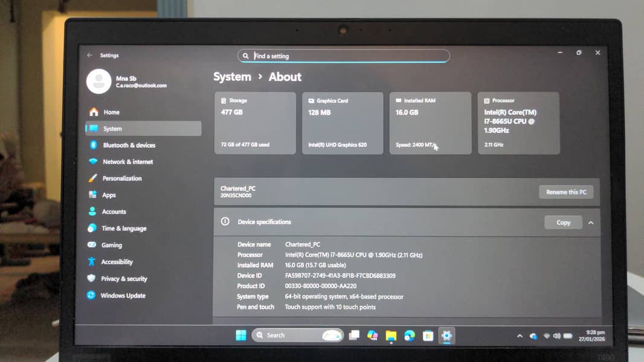
Task: Click the System breadcrumb link
Action: pyautogui.click(x=232, y=77)
